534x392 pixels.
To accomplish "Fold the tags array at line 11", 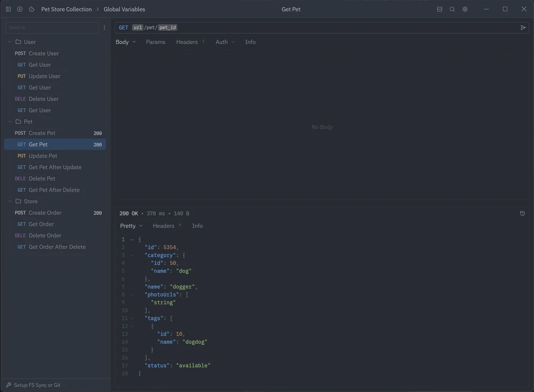I will tap(132, 318).
